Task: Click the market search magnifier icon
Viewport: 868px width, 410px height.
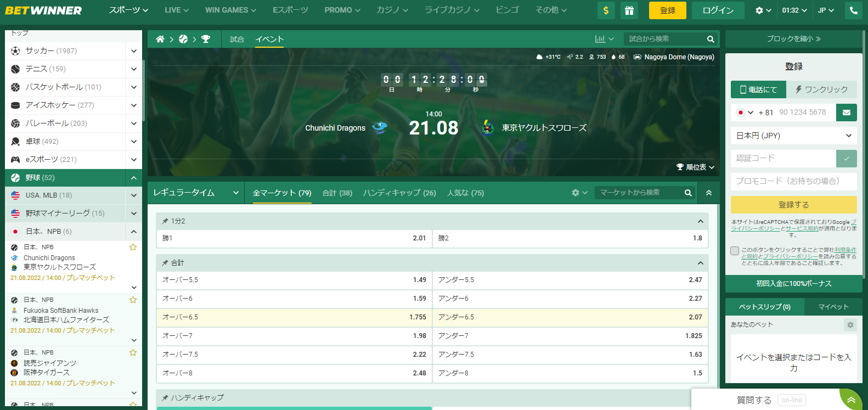Action: (x=688, y=193)
